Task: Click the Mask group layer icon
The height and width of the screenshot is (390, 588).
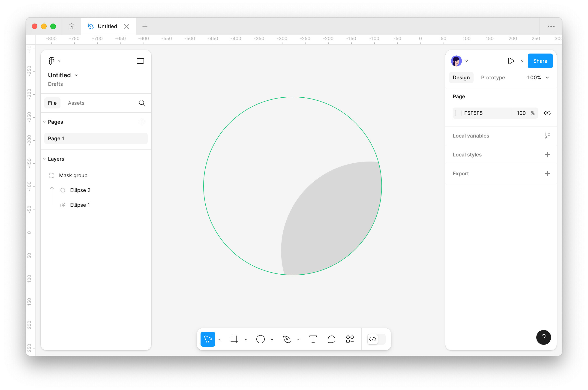Action: [51, 176]
